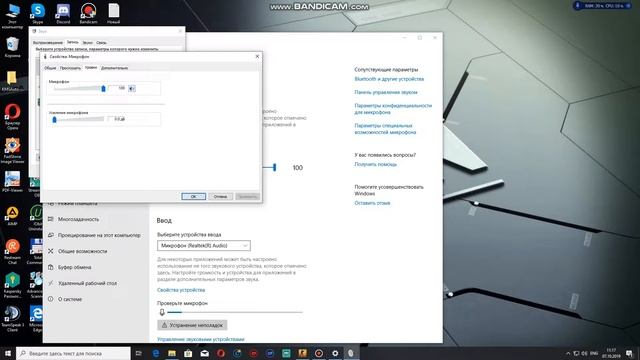The width and height of the screenshot is (640, 360).
Task: Click the Устранение неполадок button
Action: coord(192,325)
